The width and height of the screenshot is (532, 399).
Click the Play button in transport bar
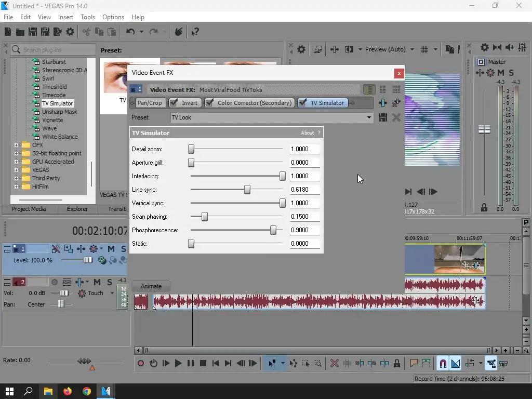point(178,363)
